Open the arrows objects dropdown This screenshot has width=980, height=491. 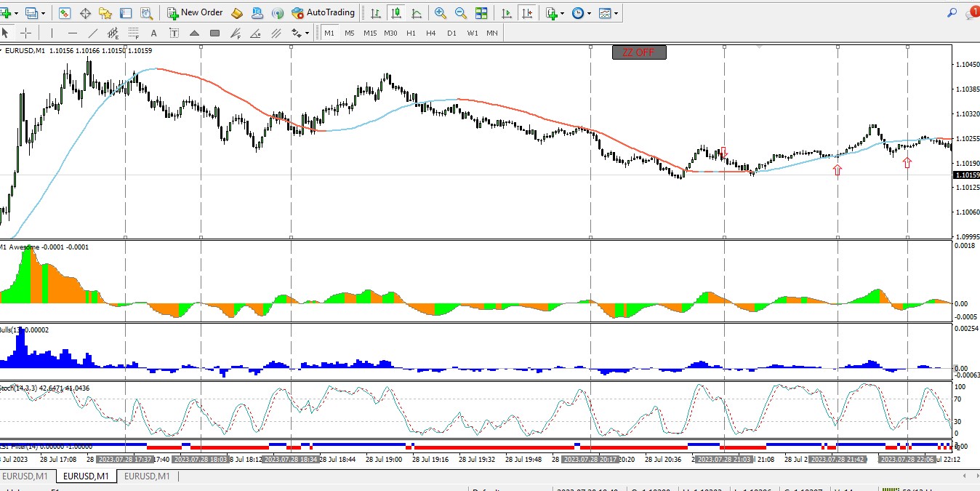[x=300, y=33]
